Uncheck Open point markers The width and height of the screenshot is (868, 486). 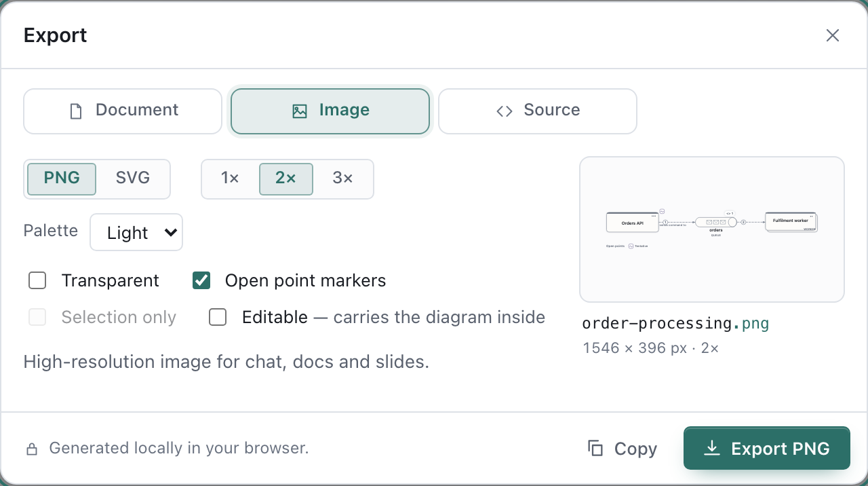[x=201, y=280]
